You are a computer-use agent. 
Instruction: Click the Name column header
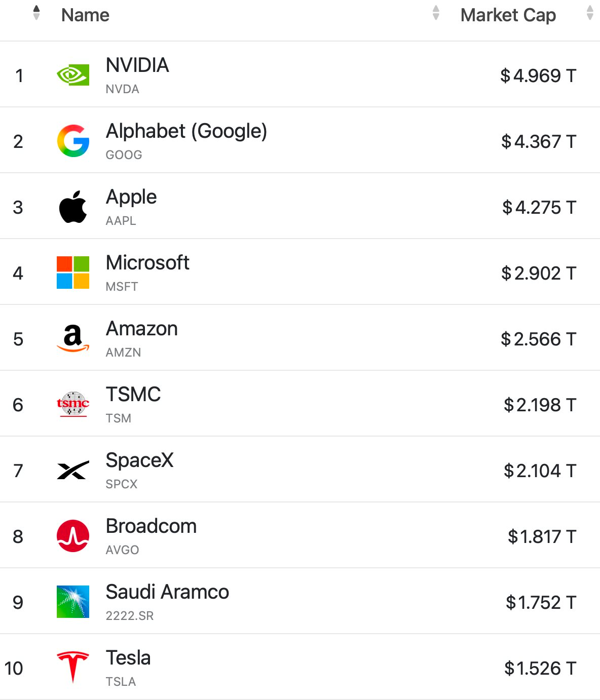coord(85,15)
